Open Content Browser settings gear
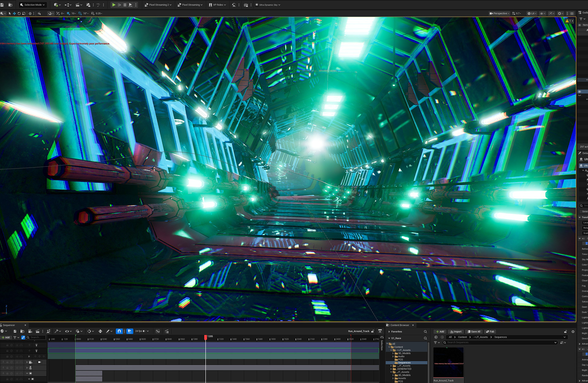Image resolution: width=588 pixels, height=383 pixels. 573,331
